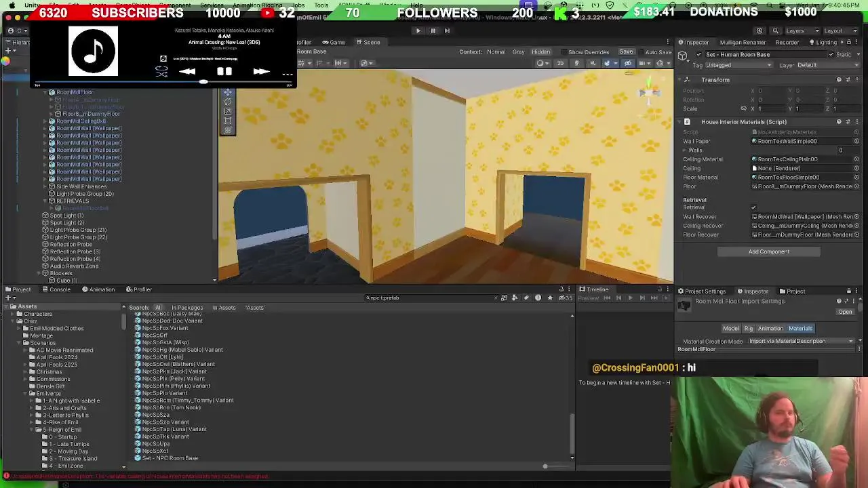This screenshot has height=488, width=868.
Task: Select the Rect tool in scene overlay
Action: (x=228, y=121)
